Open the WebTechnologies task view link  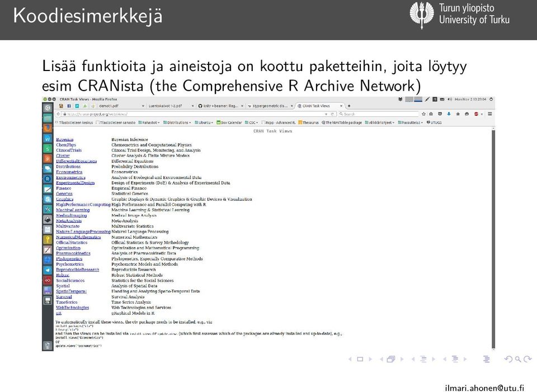pos(72,308)
